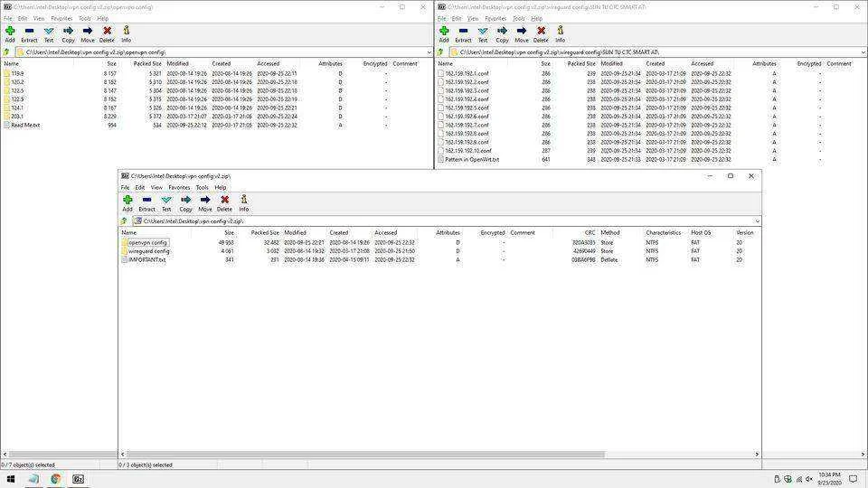Click Delete in the wireguard config window
The height and width of the screenshot is (488, 868).
541,33
